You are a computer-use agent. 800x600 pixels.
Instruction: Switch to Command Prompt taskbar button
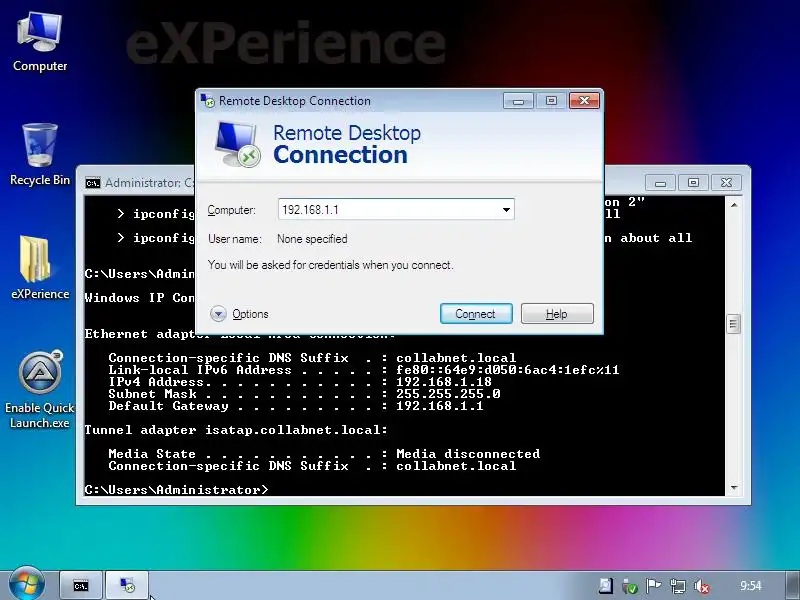click(x=81, y=586)
